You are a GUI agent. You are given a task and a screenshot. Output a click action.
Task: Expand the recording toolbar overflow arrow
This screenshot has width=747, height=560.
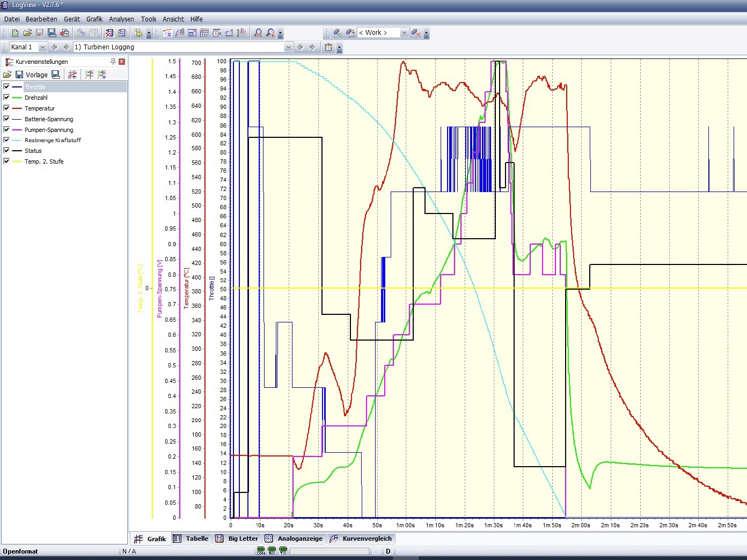(339, 47)
